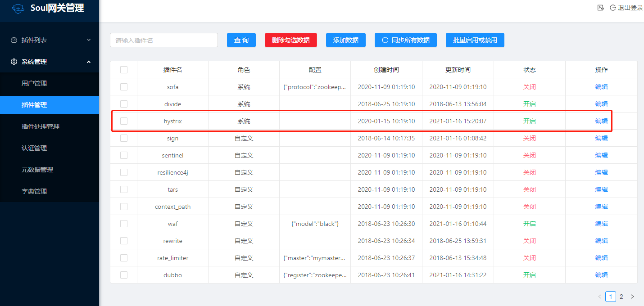Click the language switch icon in the header
The image size is (644, 306).
coord(600,7)
